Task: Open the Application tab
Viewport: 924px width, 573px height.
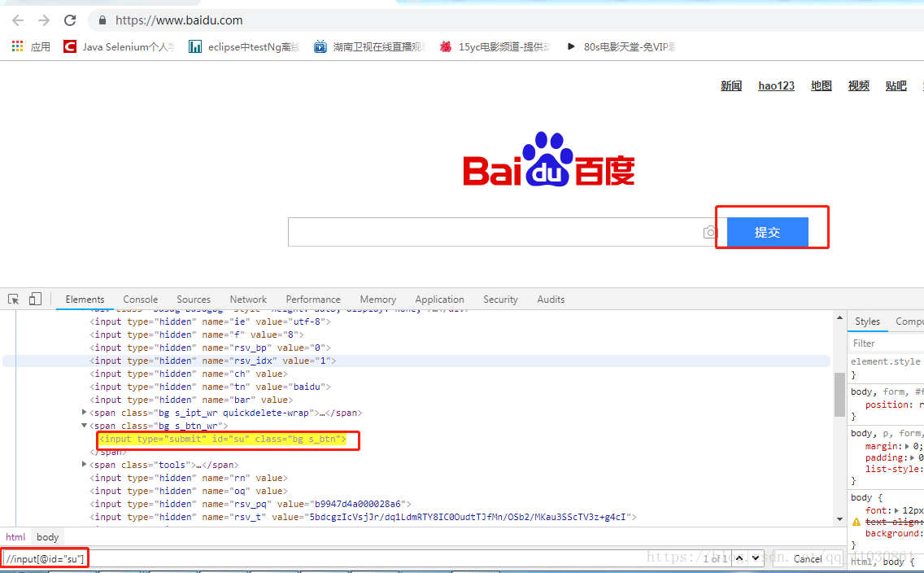Action: pos(439,300)
